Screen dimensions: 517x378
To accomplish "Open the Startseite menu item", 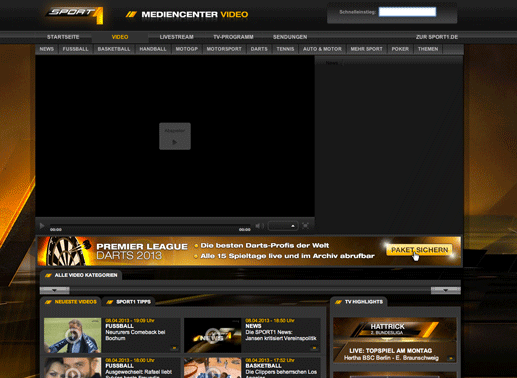I will (63, 37).
